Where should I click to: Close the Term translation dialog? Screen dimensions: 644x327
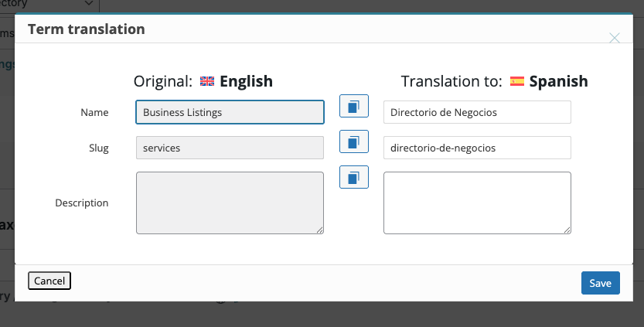[x=615, y=38]
